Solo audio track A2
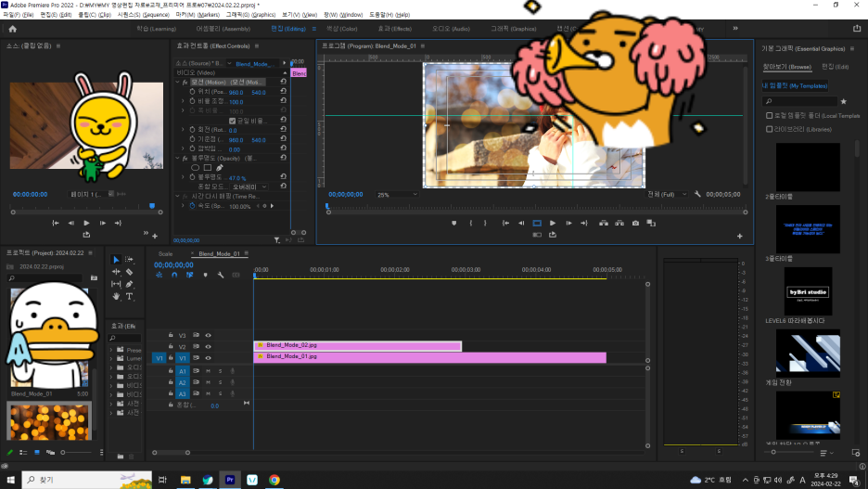Viewport: 868px width, 489px height. (220, 382)
